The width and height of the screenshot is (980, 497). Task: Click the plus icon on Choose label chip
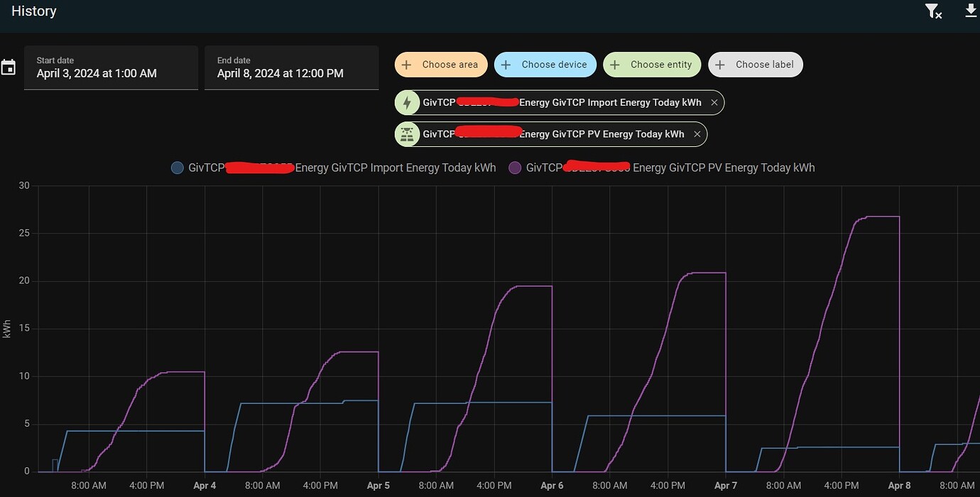tap(721, 65)
